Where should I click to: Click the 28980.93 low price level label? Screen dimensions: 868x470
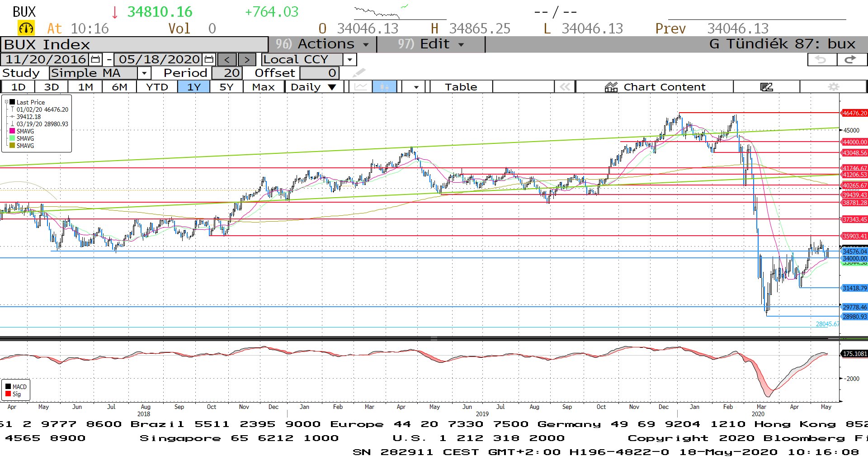coord(854,317)
